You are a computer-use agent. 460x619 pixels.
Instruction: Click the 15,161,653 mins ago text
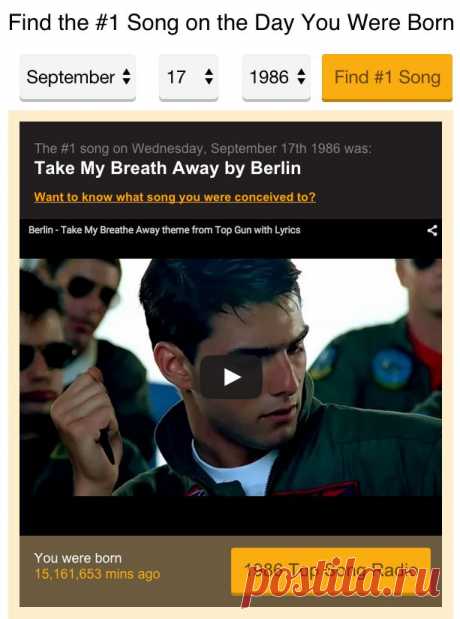(x=97, y=574)
